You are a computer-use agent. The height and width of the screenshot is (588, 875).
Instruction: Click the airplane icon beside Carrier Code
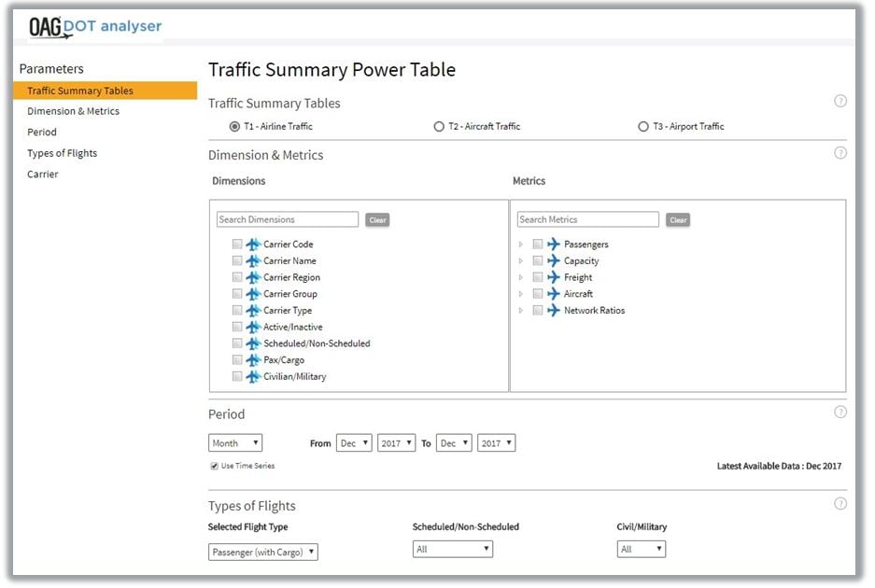(252, 245)
